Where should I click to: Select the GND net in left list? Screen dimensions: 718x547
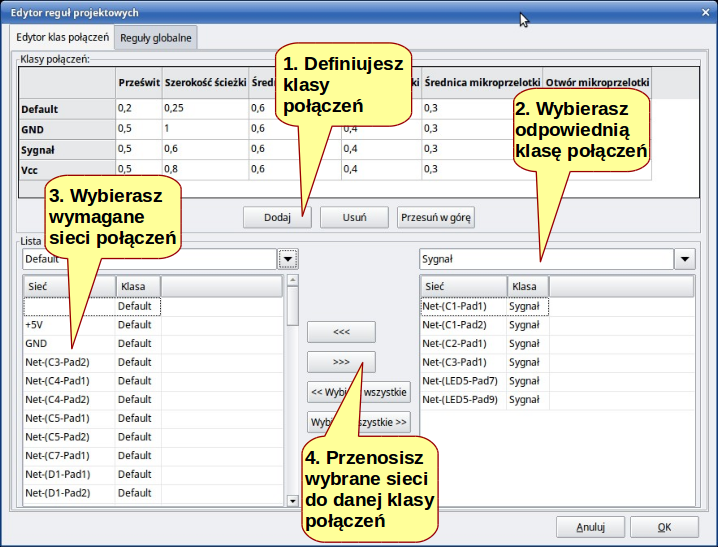coord(153,344)
